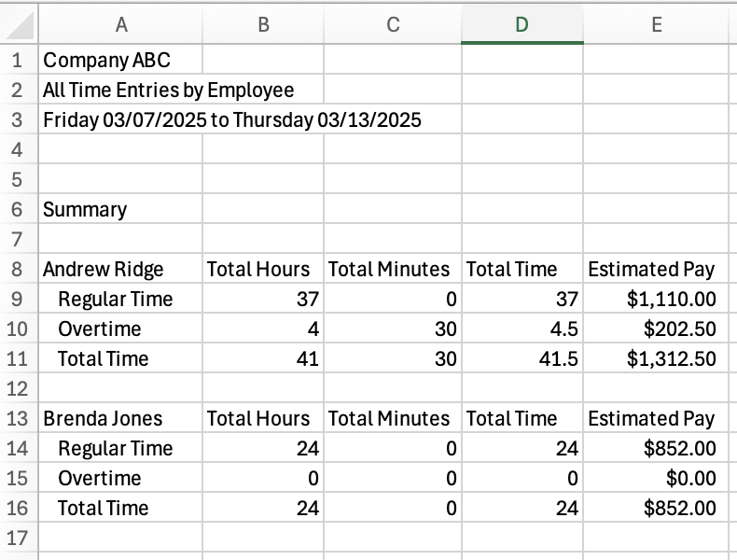Select the Andrew Ridge cell
Viewport: 737px width, 560px height.
tap(104, 270)
